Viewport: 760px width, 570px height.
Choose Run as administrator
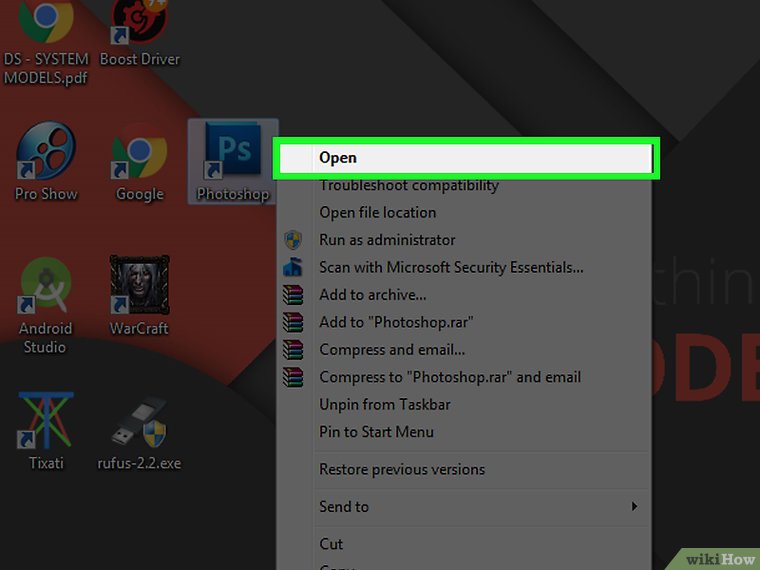(387, 240)
